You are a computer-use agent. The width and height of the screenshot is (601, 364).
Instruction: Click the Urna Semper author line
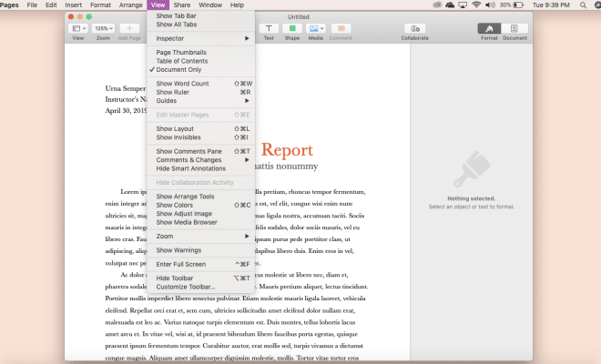pos(126,88)
